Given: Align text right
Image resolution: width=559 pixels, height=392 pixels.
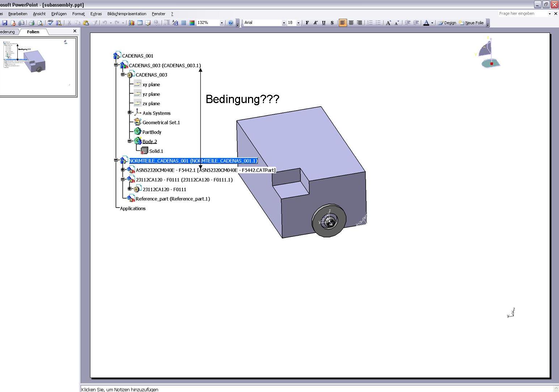Looking at the screenshot, I should [x=359, y=23].
